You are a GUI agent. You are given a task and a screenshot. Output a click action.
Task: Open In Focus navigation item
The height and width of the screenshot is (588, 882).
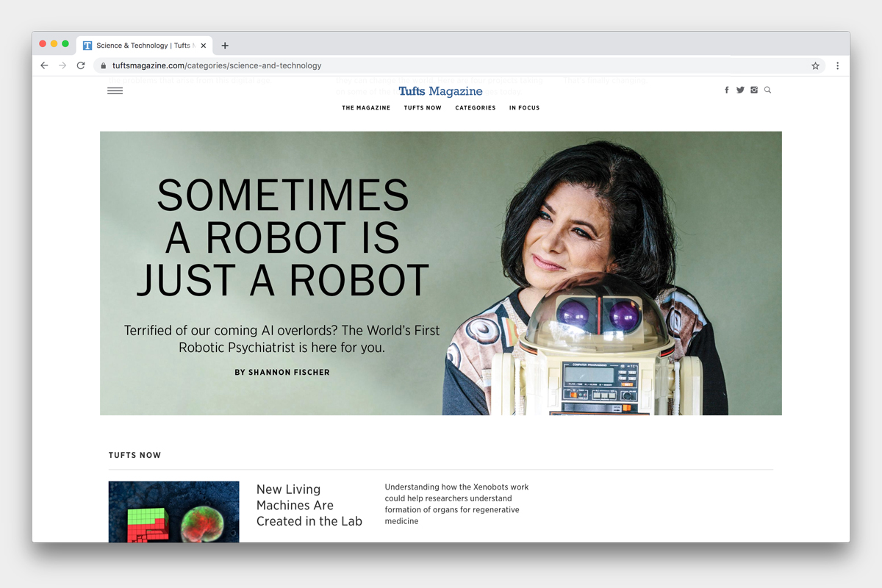click(x=524, y=108)
